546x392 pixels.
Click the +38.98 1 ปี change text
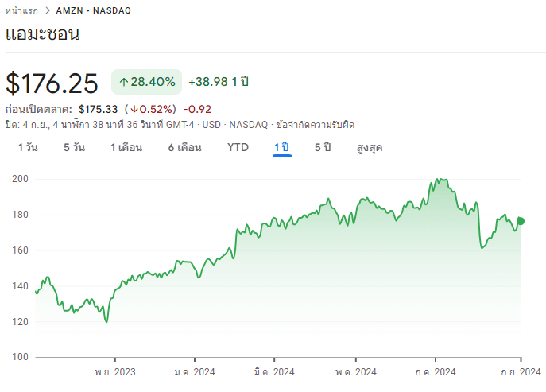point(219,82)
